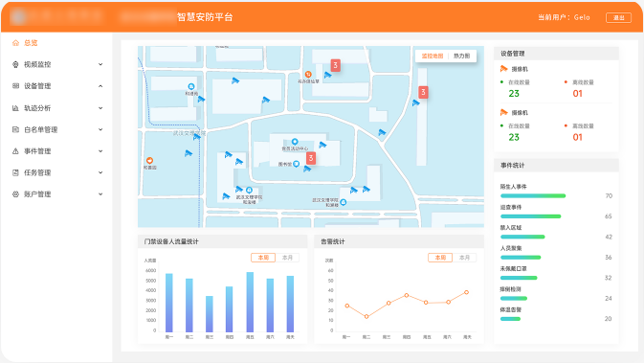
Task: Click the last data point on alarm line chart
Action: coord(467,292)
